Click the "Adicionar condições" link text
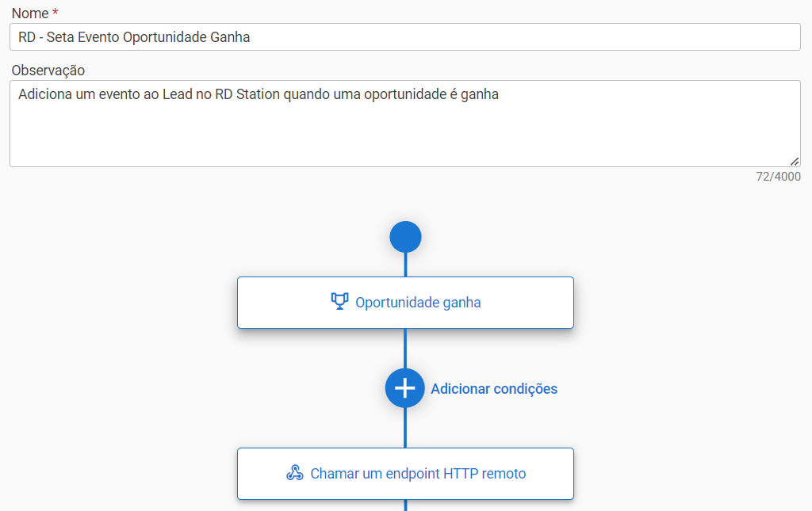The width and height of the screenshot is (812, 511). point(494,389)
